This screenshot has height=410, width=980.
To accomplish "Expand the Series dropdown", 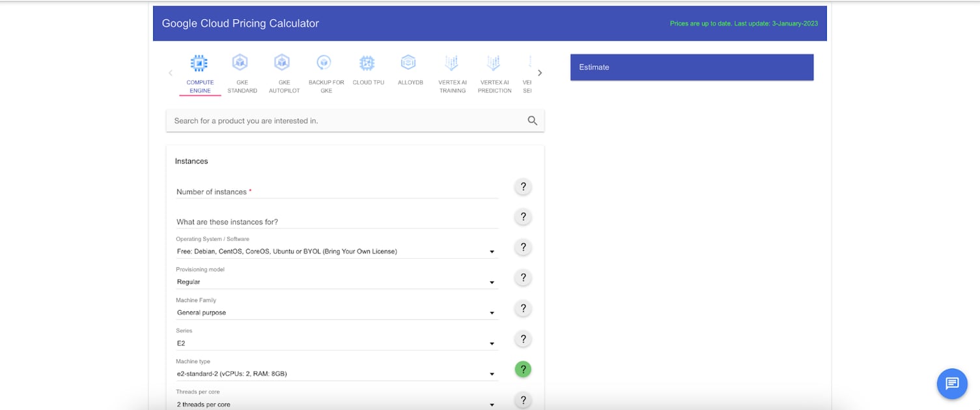I will 492,342.
